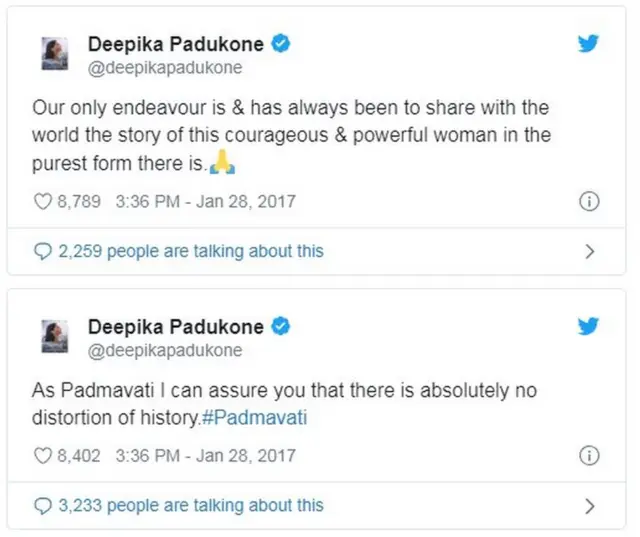Screen dimensions: 640x537
Task: Expand first tweet's conversation with chevron arrow
Action: pyautogui.click(x=589, y=251)
